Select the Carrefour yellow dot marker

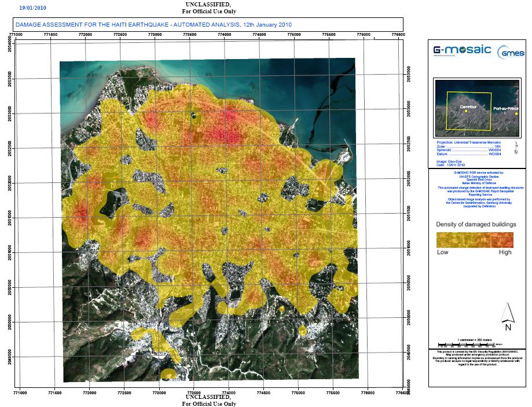pos(465,112)
